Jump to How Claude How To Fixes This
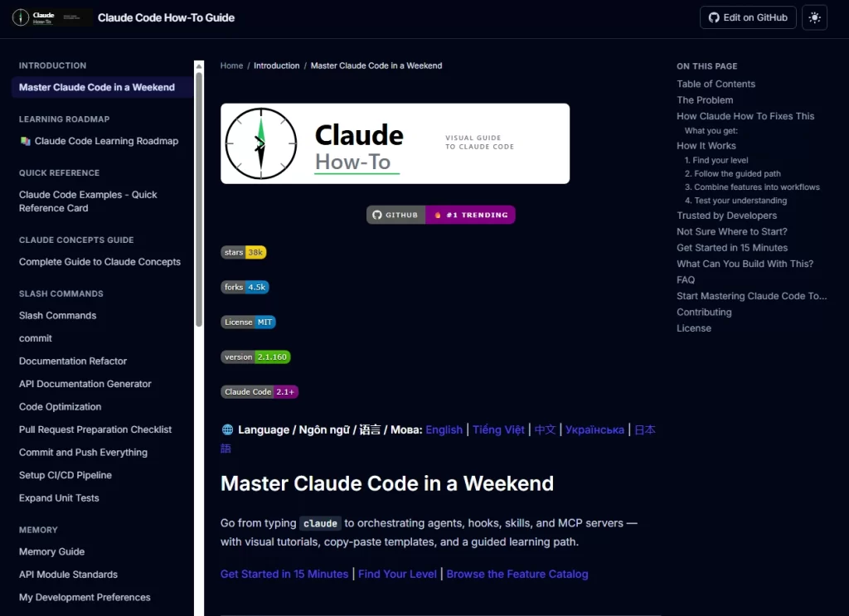 click(745, 116)
